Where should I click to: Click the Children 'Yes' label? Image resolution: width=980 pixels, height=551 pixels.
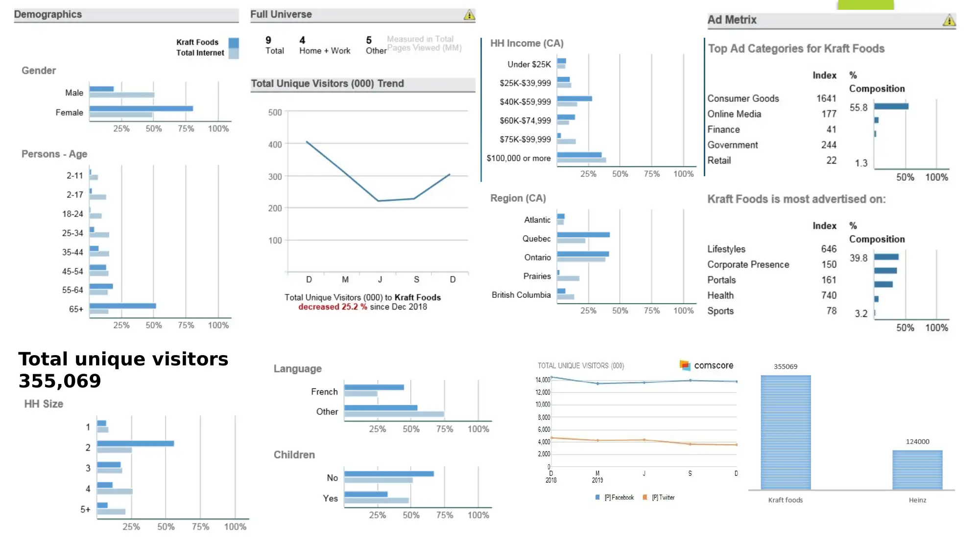330,499
